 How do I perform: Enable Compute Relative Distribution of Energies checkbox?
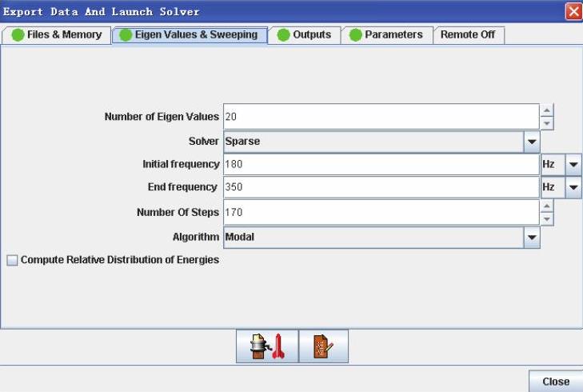(12, 260)
